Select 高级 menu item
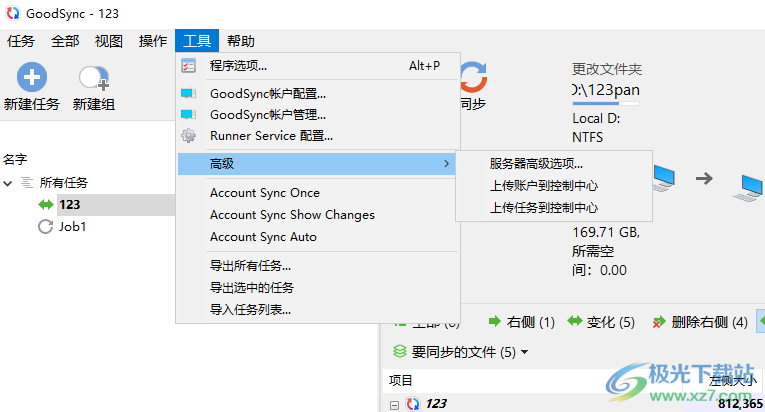Screen dimensions: 765x412 (x=317, y=164)
